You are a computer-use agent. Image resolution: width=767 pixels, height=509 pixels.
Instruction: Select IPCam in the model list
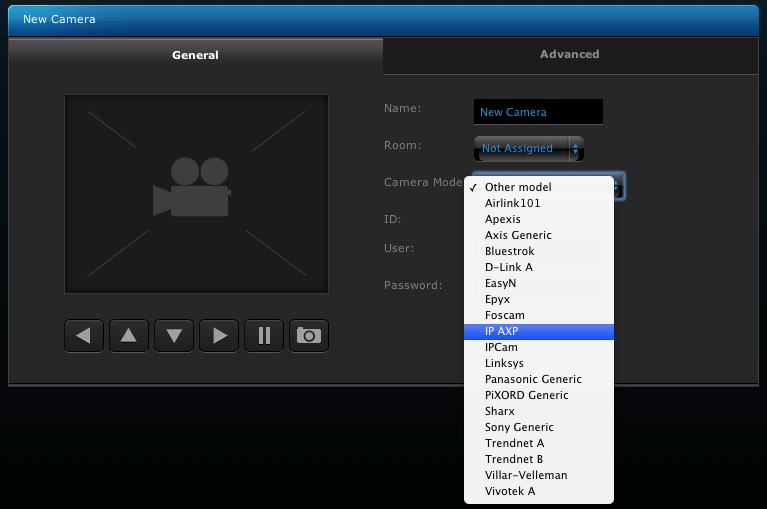pos(539,347)
